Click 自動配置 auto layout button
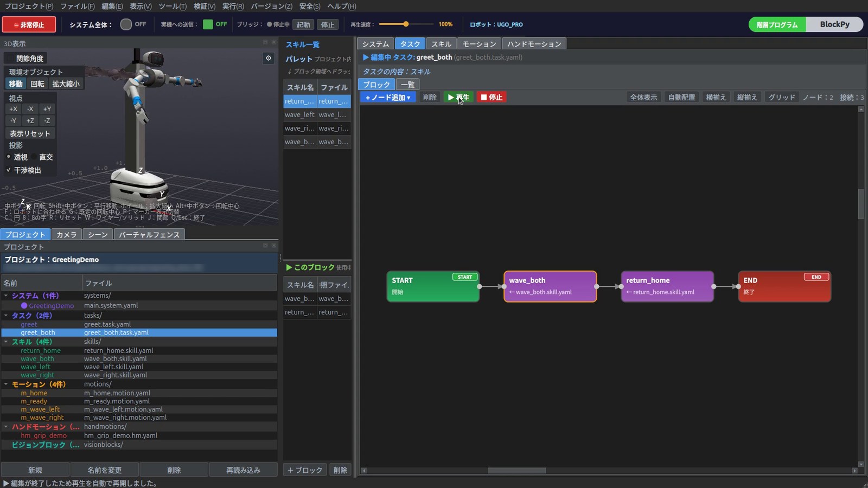868x488 pixels. (681, 97)
